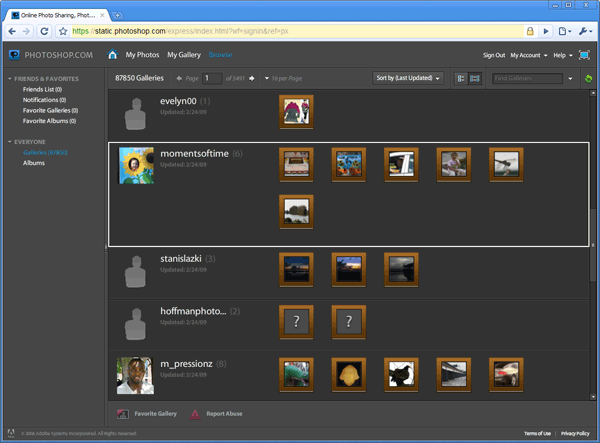Open the momentsoftime gallery name
This screenshot has height=443, width=600.
pos(194,154)
